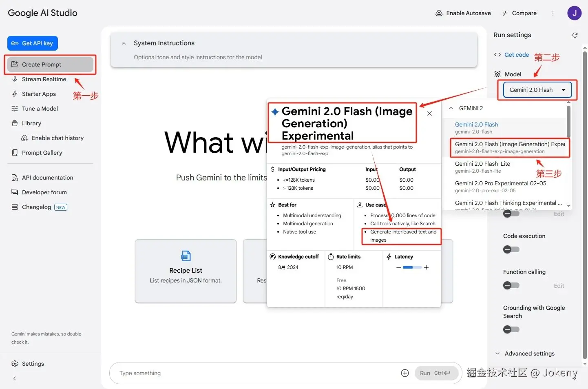Collapse the GEMINI 2 group

(451, 108)
